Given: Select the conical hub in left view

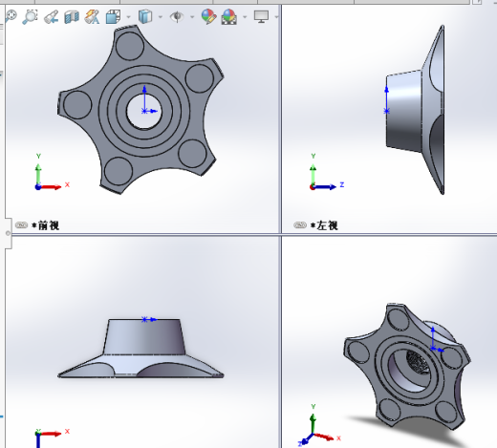Looking at the screenshot, I should point(403,112).
